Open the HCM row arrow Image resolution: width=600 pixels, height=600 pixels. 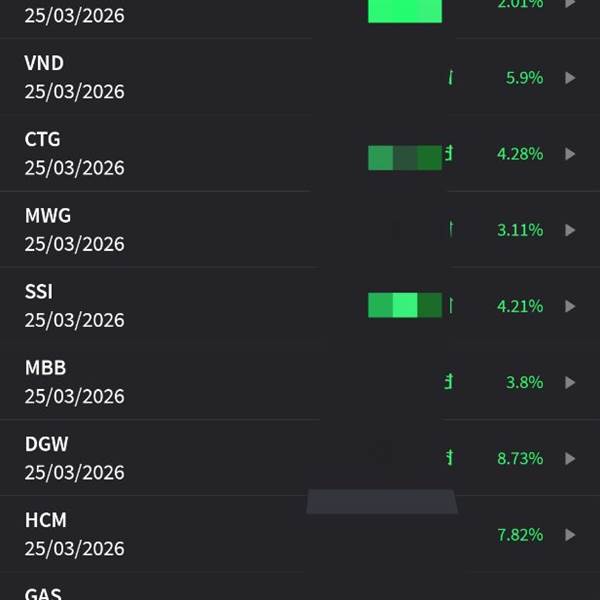click(570, 534)
